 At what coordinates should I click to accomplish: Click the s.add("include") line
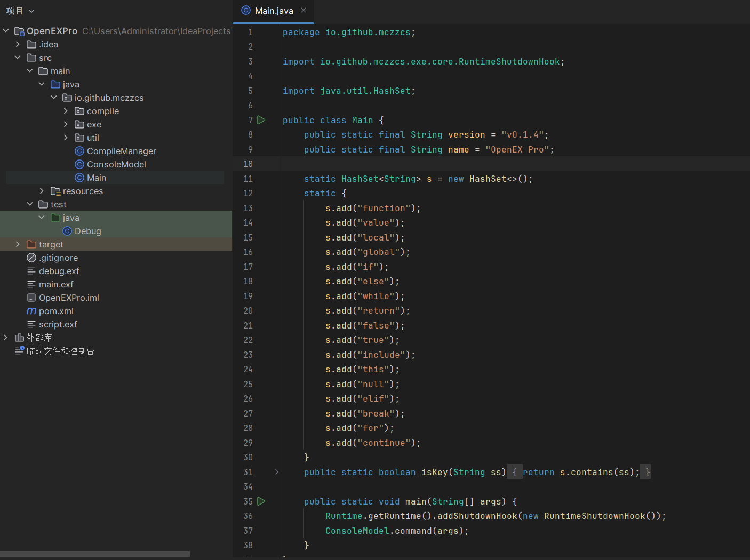tap(370, 355)
